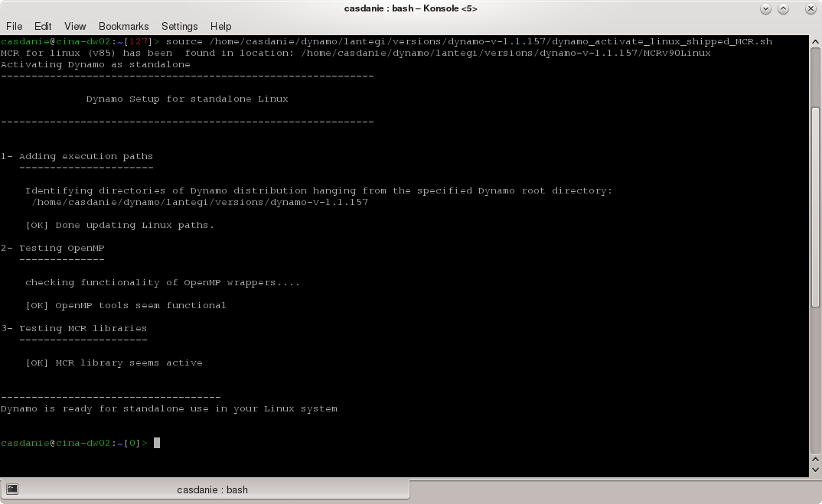Open the File menu

point(14,26)
